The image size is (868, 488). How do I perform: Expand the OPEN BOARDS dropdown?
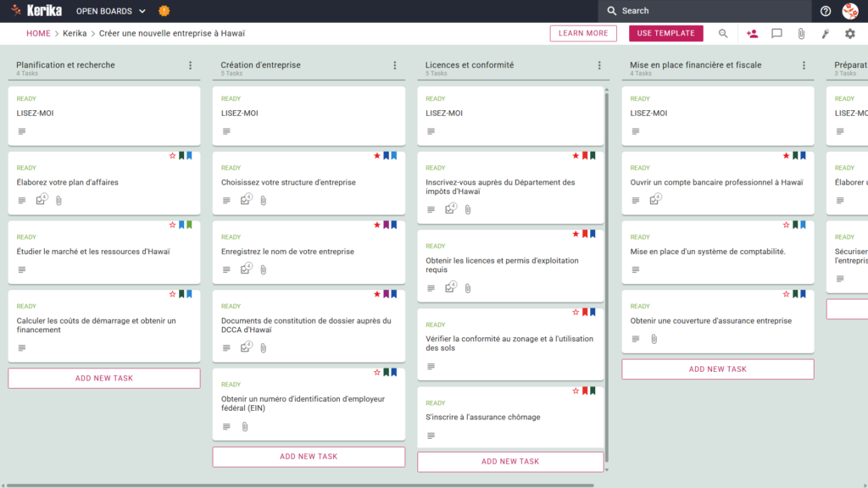point(111,11)
